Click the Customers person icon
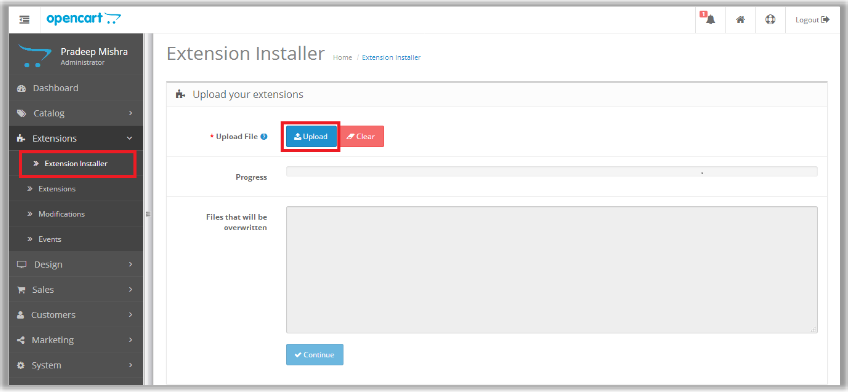The height and width of the screenshot is (392, 848). coord(21,315)
